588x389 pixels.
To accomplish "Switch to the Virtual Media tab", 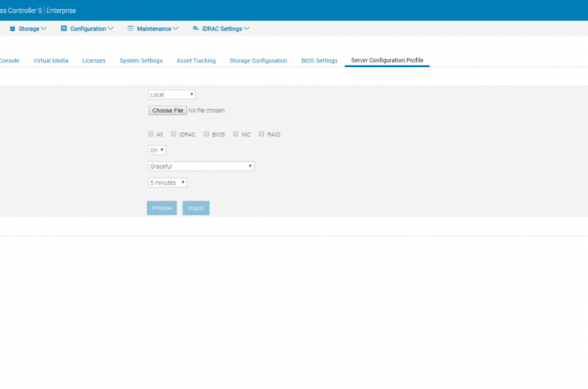I will point(51,60).
